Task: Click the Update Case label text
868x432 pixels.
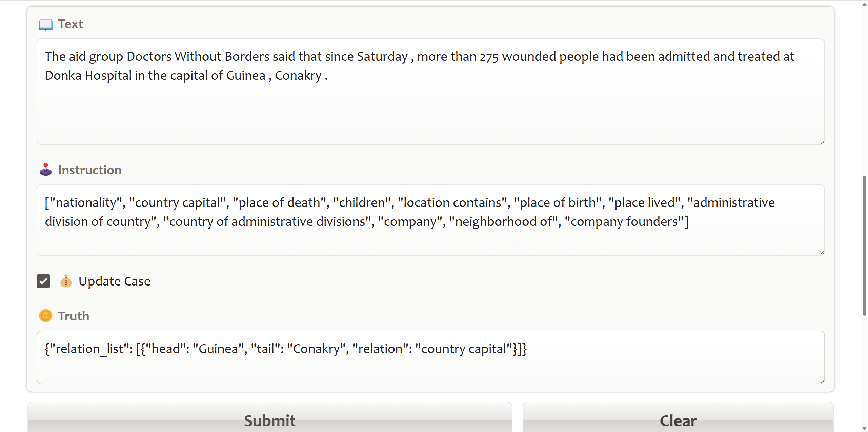Action: (x=115, y=281)
